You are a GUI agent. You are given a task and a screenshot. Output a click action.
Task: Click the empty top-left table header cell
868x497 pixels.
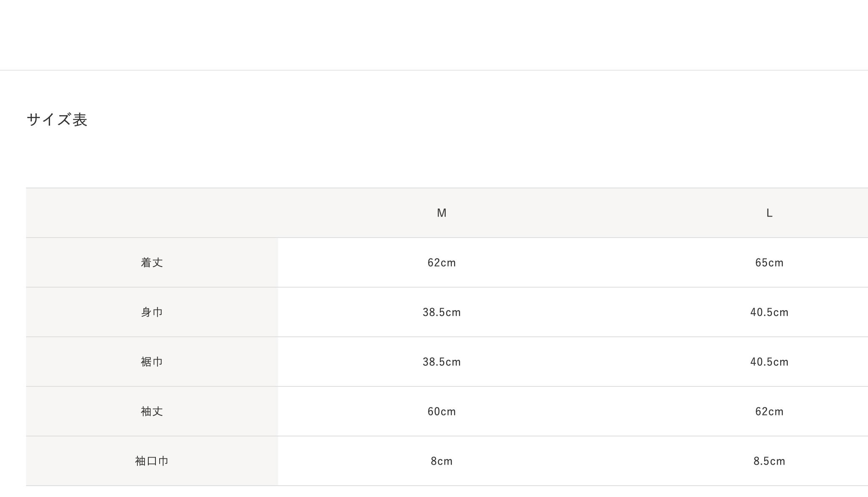coord(152,213)
